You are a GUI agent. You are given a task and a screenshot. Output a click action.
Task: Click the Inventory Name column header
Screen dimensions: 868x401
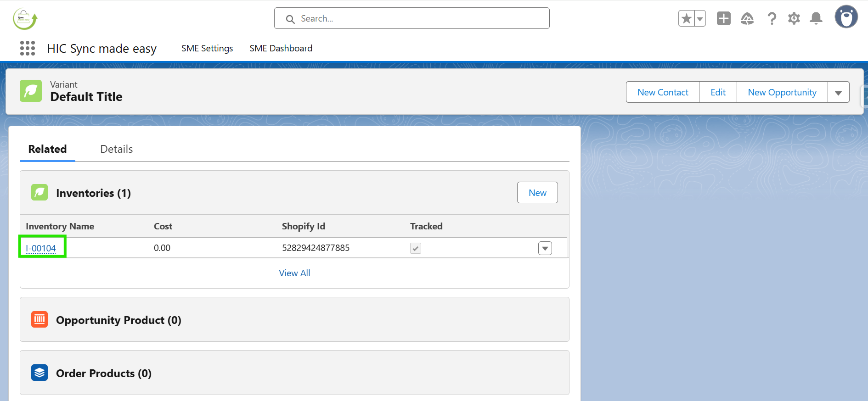(60, 226)
